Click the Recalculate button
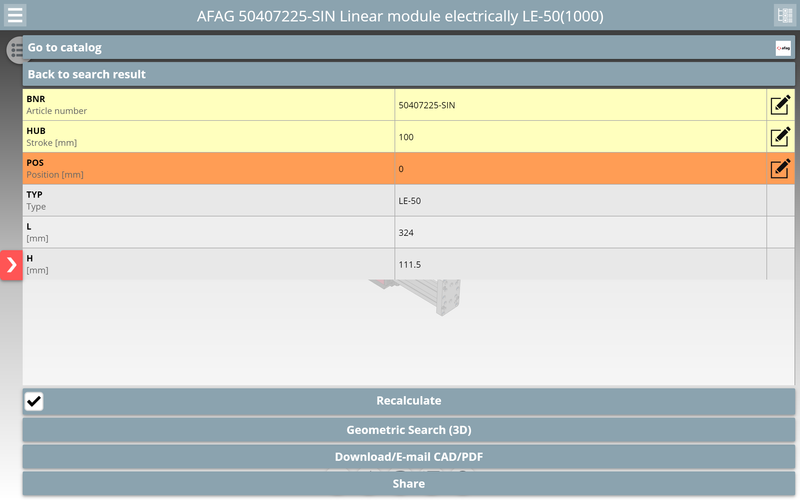This screenshot has width=800, height=500. pyautogui.click(x=409, y=401)
